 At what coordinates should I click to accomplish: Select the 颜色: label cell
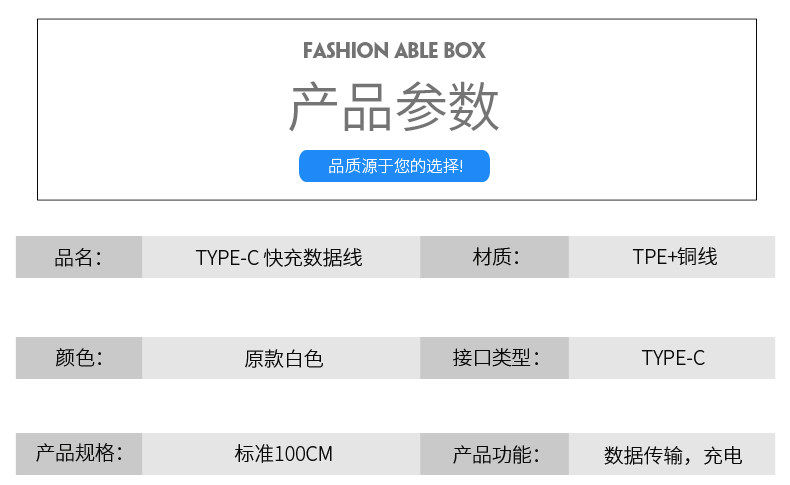click(79, 358)
